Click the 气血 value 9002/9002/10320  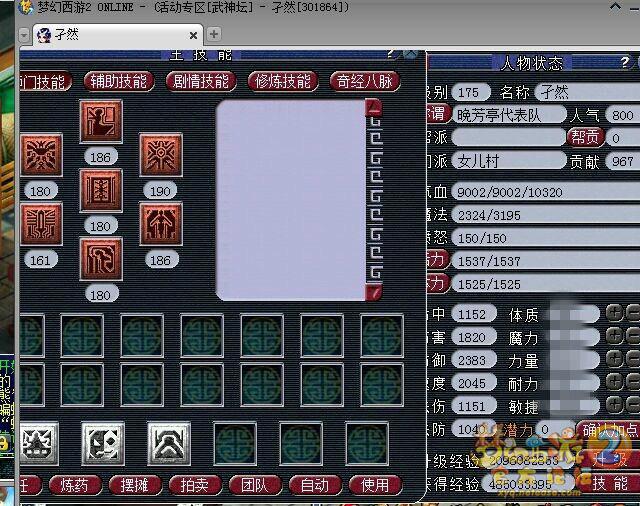pyautogui.click(x=546, y=192)
